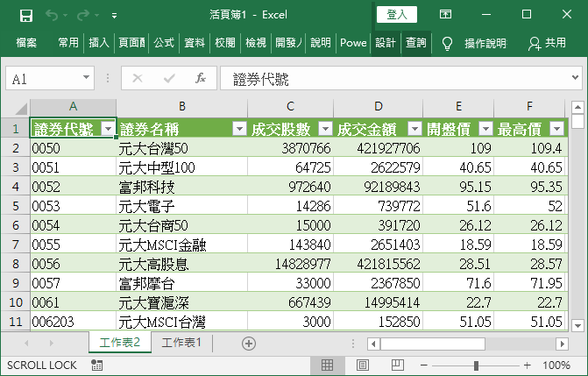Switch to the 公式 ribbon tab
Viewport: 588px width, 376px height.
[164, 42]
